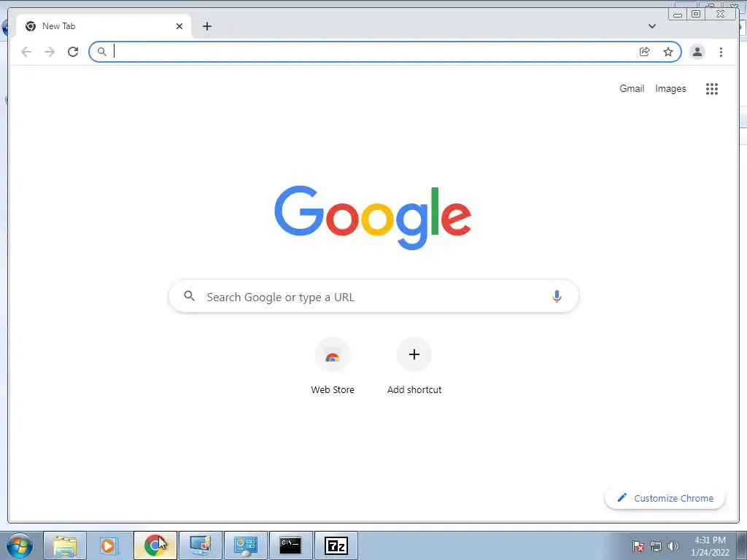Image resolution: width=747 pixels, height=560 pixels.
Task: Expand the tab search dropdown chevron
Action: 651,26
